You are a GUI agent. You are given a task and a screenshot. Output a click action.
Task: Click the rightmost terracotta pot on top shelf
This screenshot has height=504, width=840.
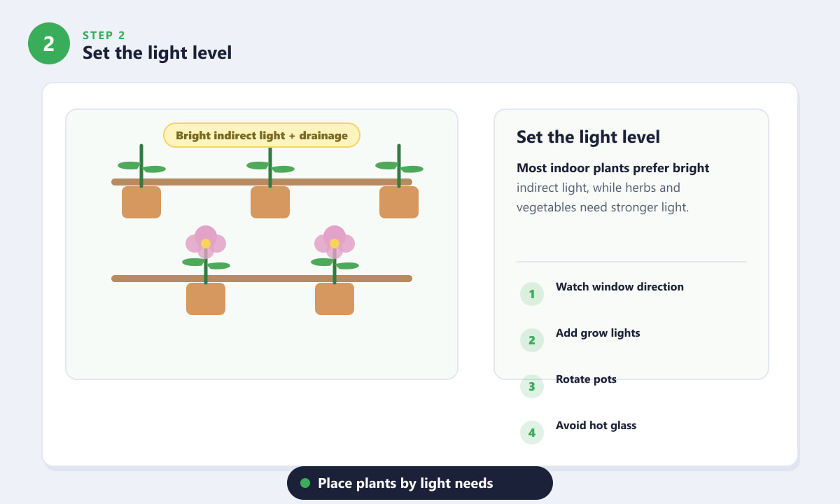(x=399, y=202)
